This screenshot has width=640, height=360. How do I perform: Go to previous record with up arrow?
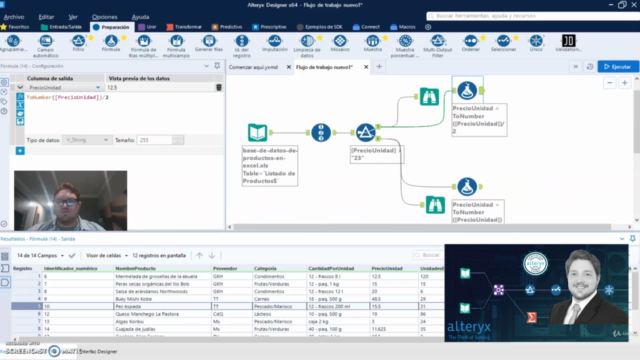point(199,256)
